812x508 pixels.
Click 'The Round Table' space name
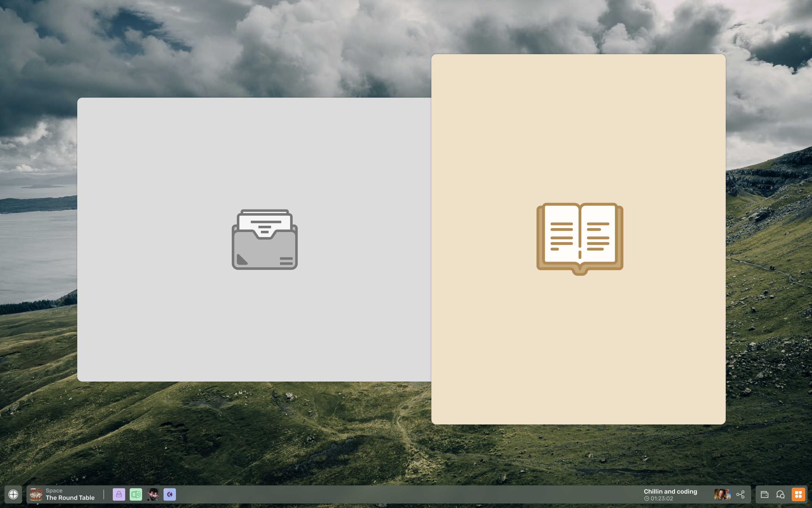[70, 498]
